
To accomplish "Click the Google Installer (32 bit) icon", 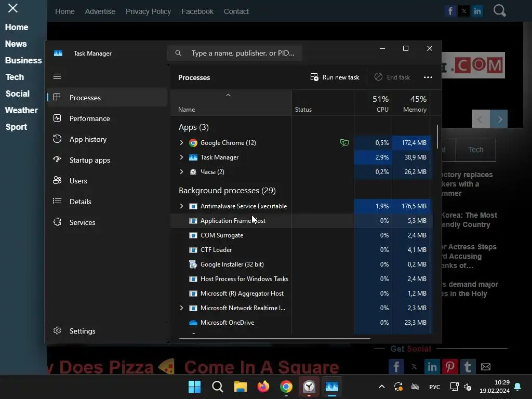I will pyautogui.click(x=193, y=264).
